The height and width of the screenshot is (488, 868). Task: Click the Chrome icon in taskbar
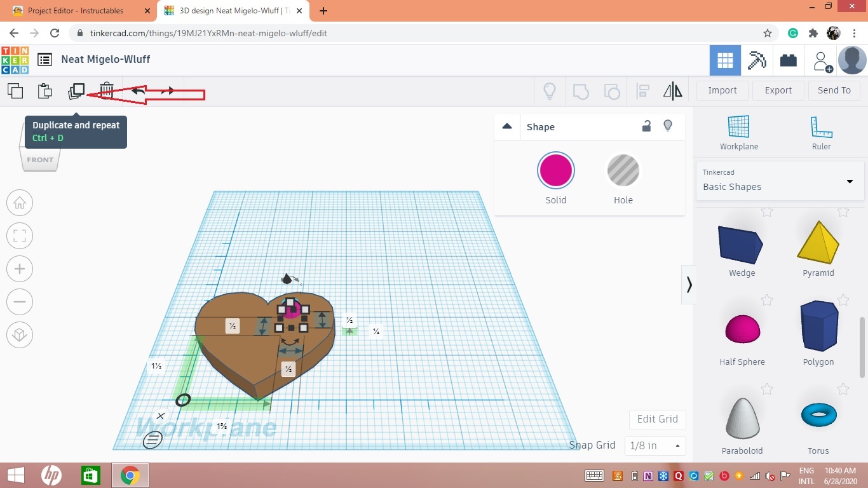(x=130, y=475)
